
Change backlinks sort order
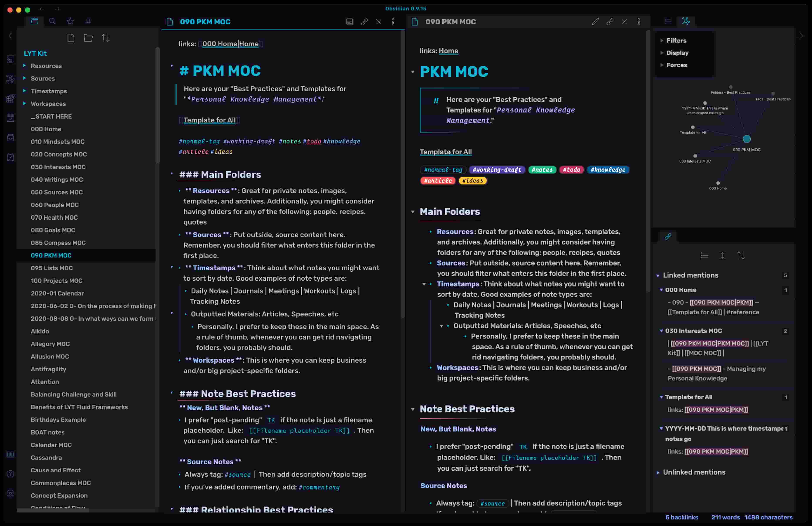pos(741,256)
